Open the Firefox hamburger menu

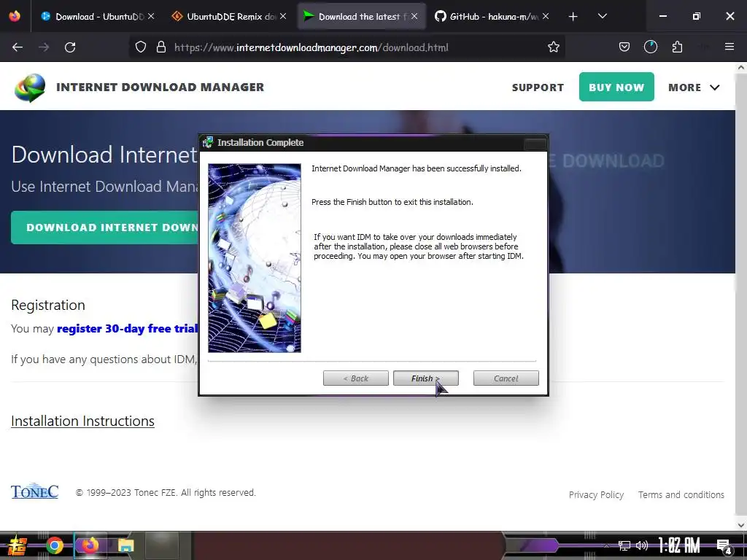coord(729,47)
